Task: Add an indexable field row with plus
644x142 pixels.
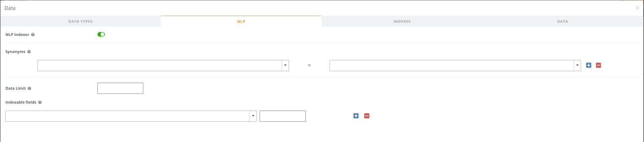Action: pos(356,116)
